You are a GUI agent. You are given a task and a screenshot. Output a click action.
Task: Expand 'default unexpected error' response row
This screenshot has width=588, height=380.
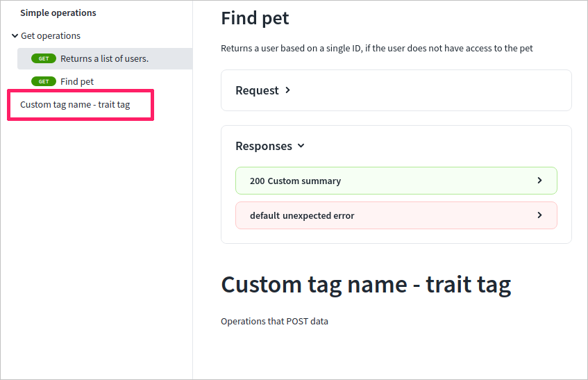[x=396, y=215]
